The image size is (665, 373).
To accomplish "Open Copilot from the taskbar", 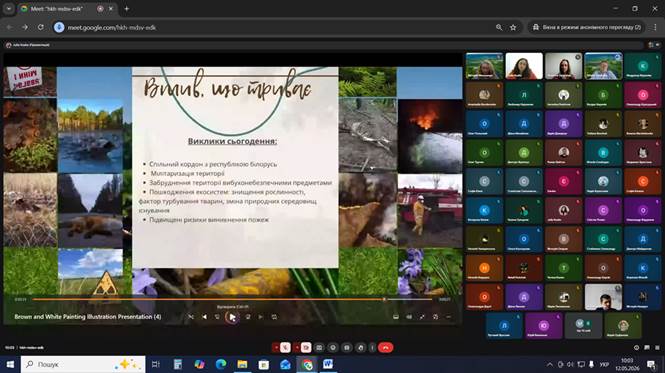I will pos(199,365).
